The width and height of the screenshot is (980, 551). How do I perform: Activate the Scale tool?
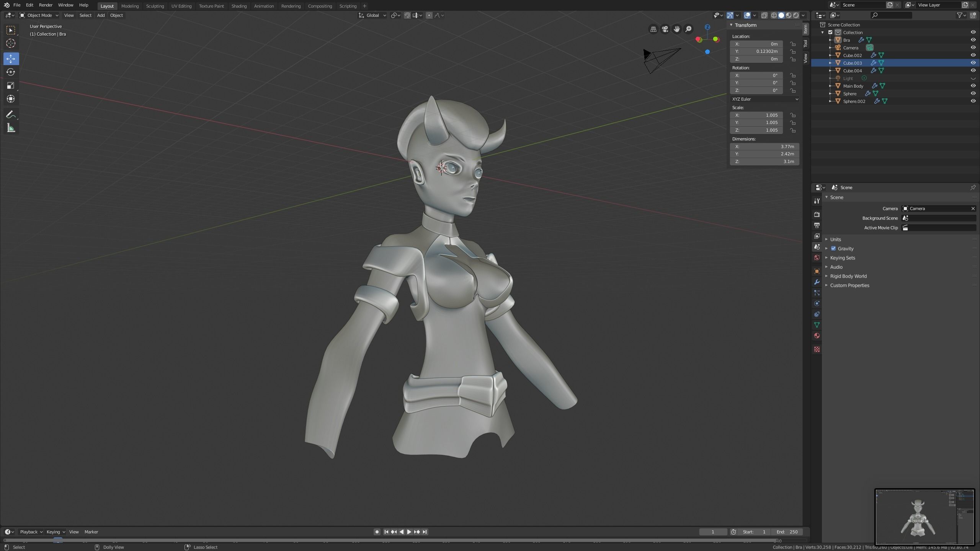pos(11,85)
